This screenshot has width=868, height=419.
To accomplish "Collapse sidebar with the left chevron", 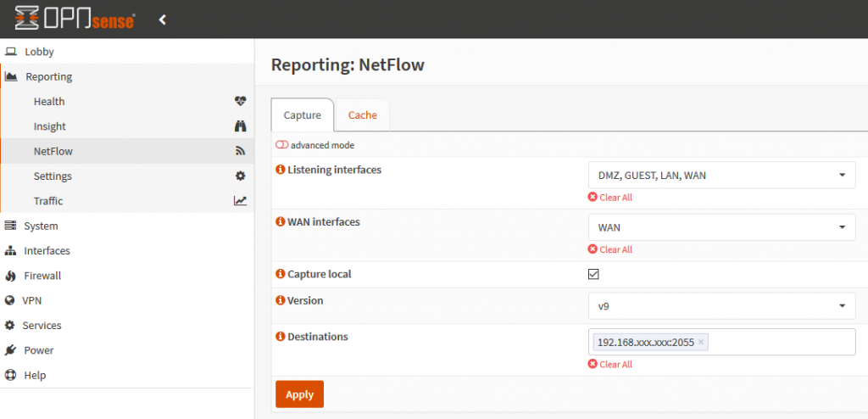I will tap(162, 20).
